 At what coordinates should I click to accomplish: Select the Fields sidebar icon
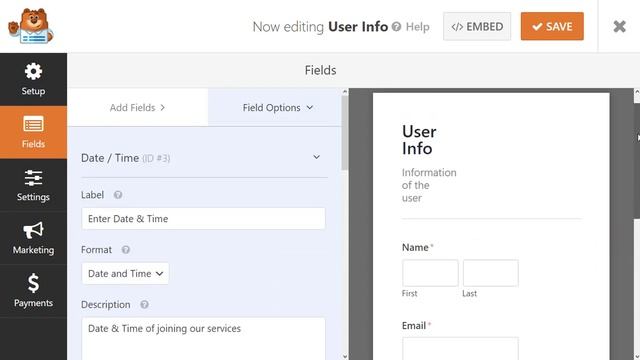click(33, 124)
